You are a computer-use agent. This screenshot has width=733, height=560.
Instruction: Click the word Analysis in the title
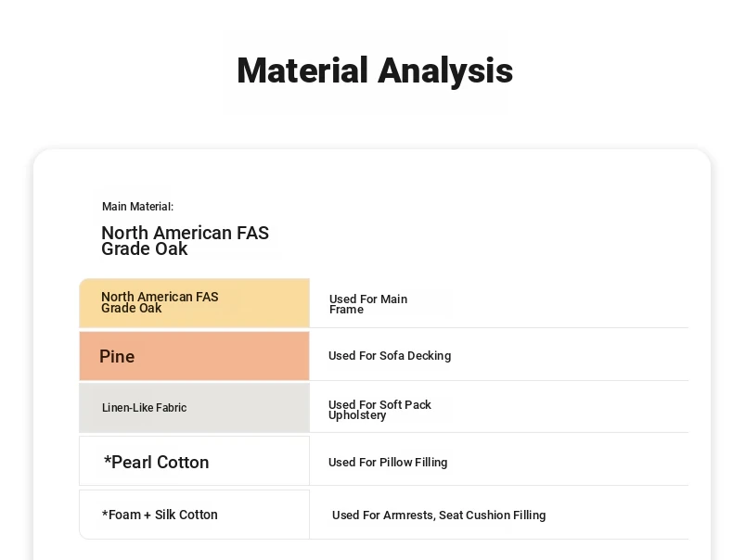point(445,71)
